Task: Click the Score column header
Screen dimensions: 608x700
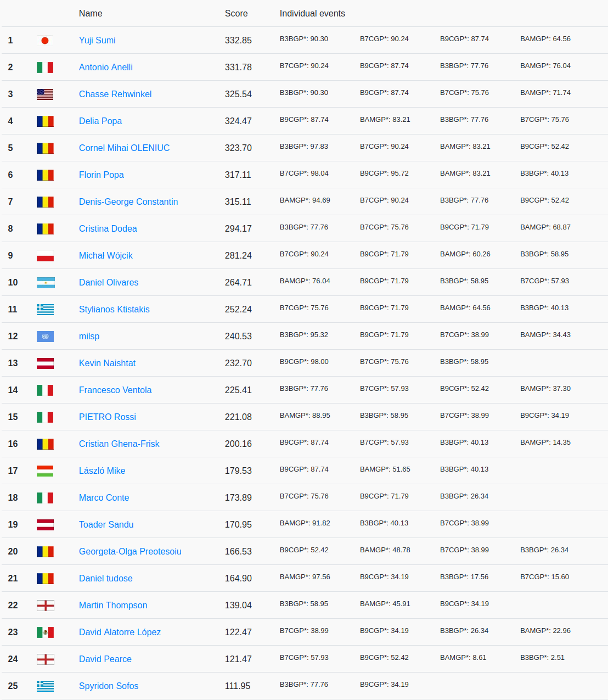Action: [x=236, y=14]
